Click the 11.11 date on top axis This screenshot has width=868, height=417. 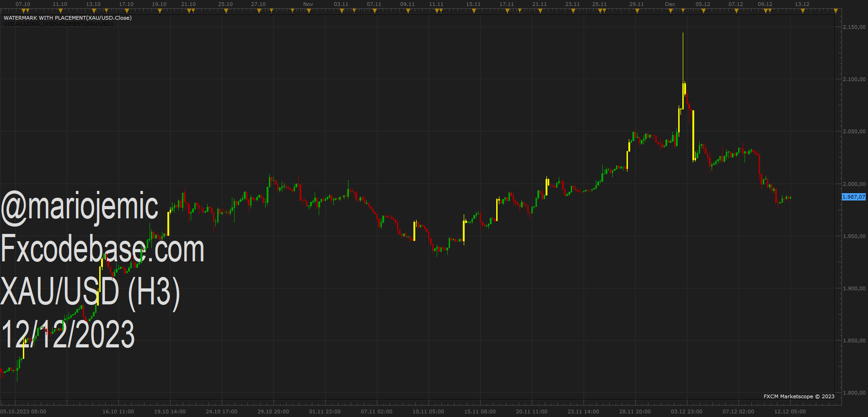click(x=436, y=4)
